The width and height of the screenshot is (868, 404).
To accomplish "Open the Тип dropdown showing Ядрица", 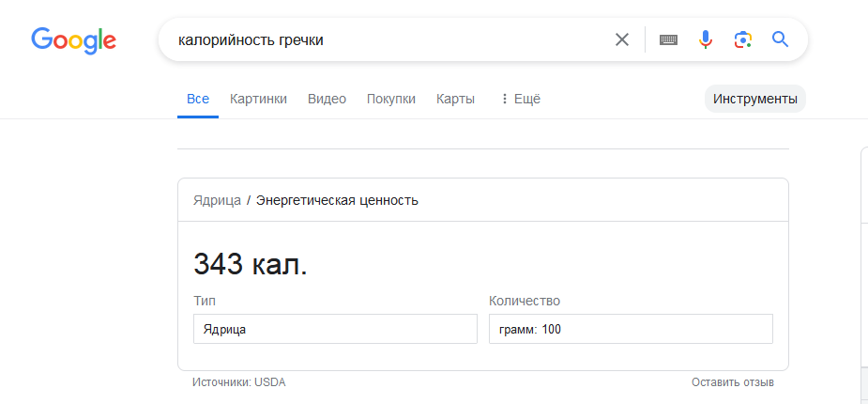I will click(x=335, y=330).
